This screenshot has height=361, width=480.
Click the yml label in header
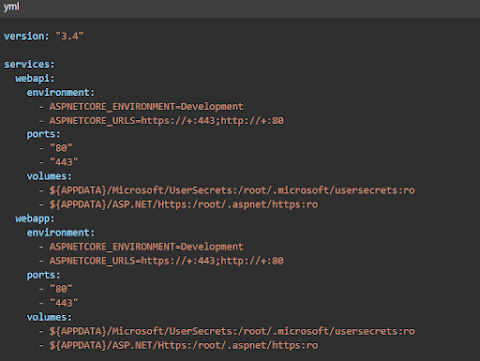(x=12, y=7)
